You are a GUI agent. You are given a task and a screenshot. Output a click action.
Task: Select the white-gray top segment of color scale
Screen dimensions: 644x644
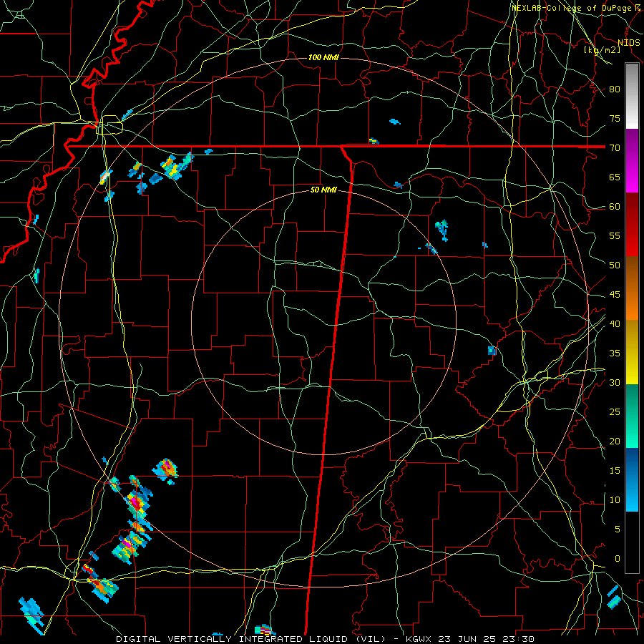[632, 96]
